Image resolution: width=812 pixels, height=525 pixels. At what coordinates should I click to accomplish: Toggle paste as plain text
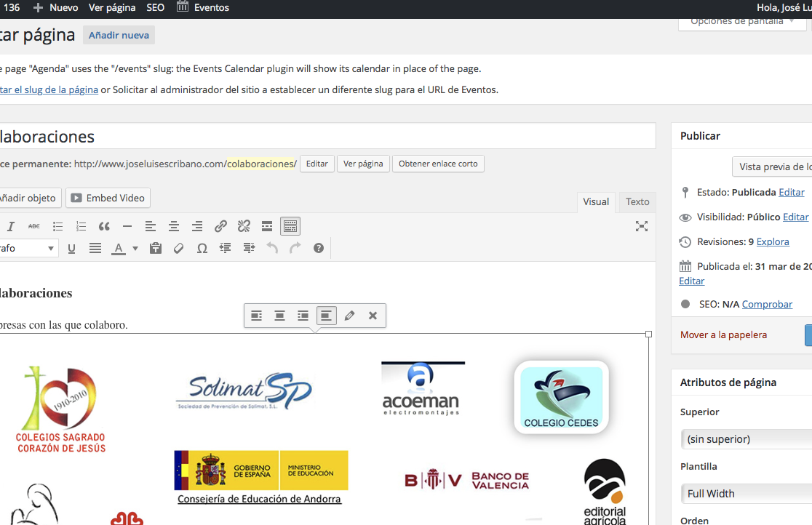(156, 249)
